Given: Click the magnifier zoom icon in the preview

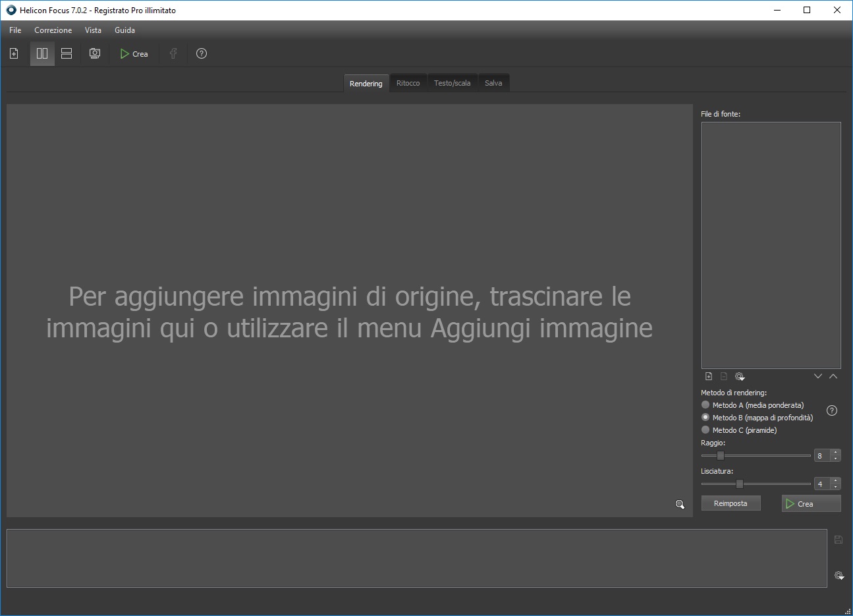Looking at the screenshot, I should (680, 505).
